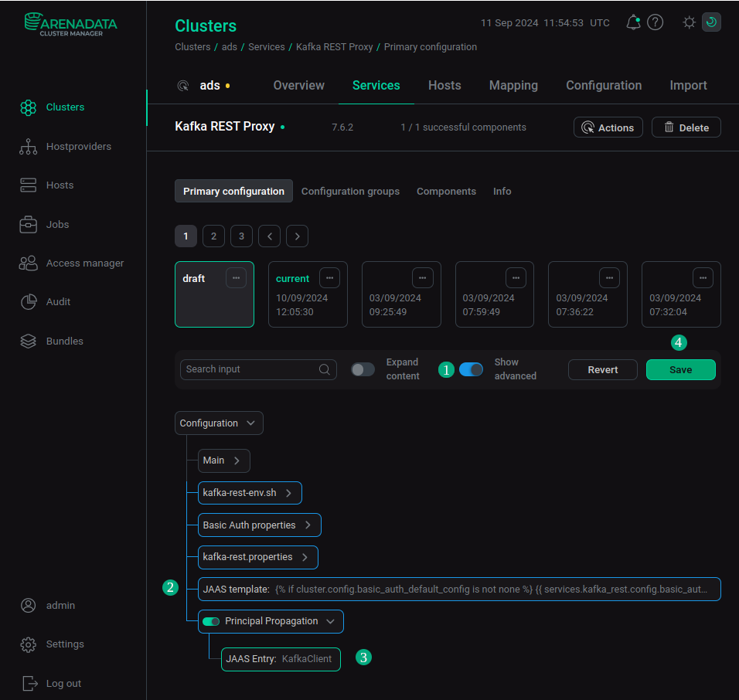739x700 pixels.
Task: Open menu on 03/09/2024 07:32:04 card
Action: tap(703, 278)
